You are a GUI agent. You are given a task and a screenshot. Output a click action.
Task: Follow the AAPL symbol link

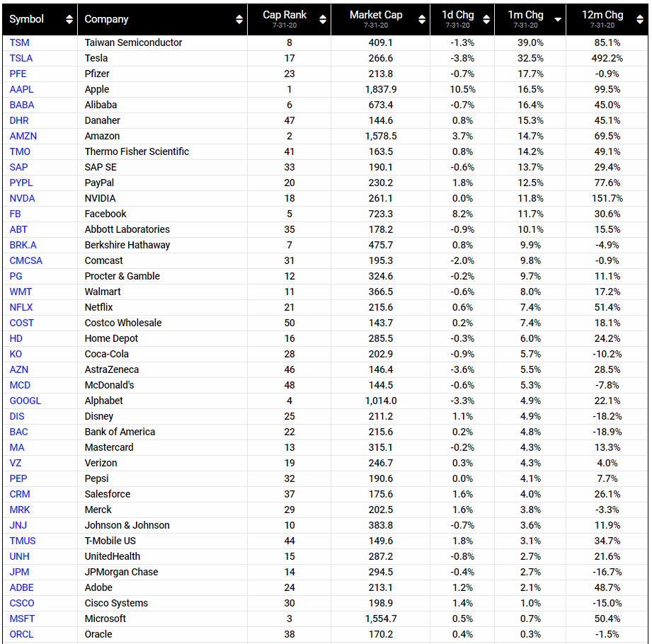click(21, 89)
